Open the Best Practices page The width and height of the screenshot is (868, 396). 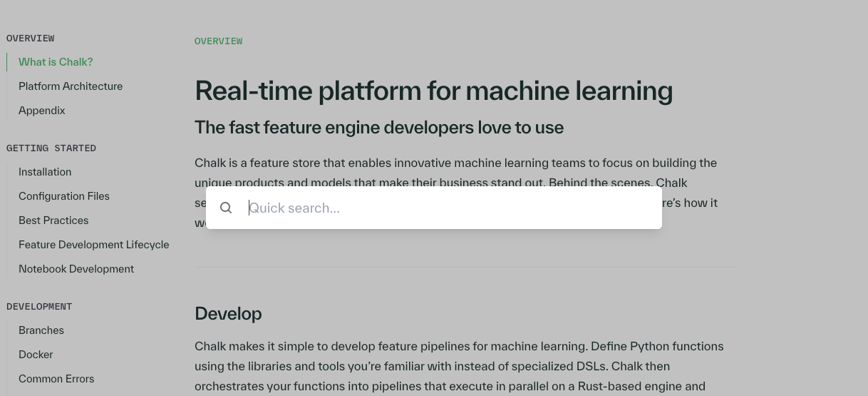(53, 220)
